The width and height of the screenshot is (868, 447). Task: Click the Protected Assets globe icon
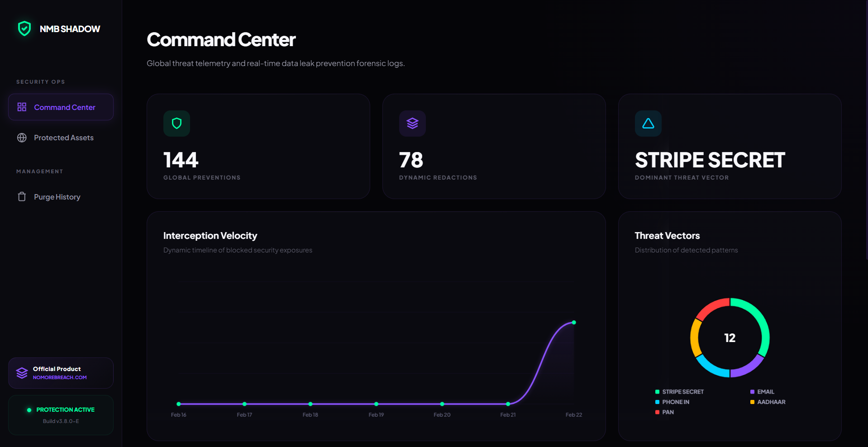click(x=22, y=138)
